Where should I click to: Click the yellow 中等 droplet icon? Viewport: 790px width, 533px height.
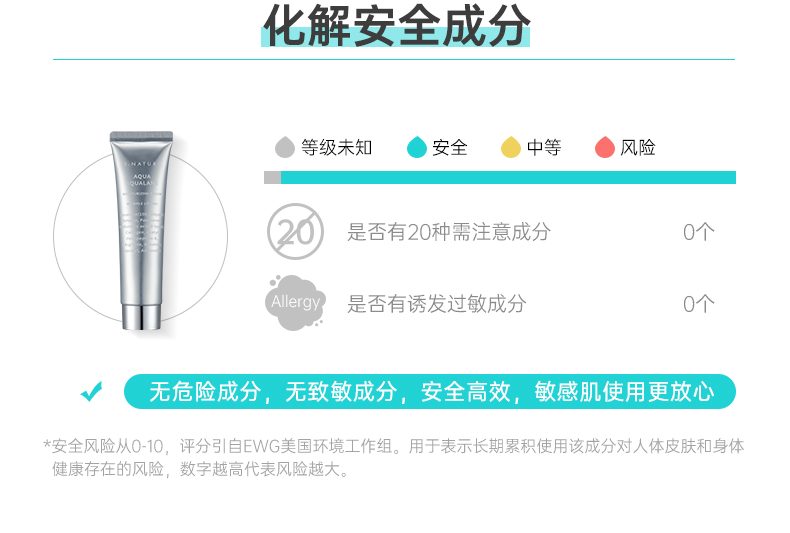(x=510, y=147)
